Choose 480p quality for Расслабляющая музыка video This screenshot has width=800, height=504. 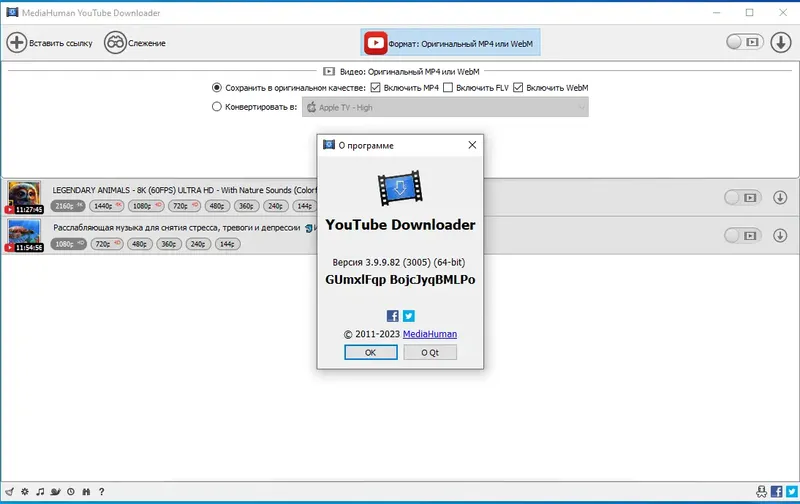(x=140, y=244)
